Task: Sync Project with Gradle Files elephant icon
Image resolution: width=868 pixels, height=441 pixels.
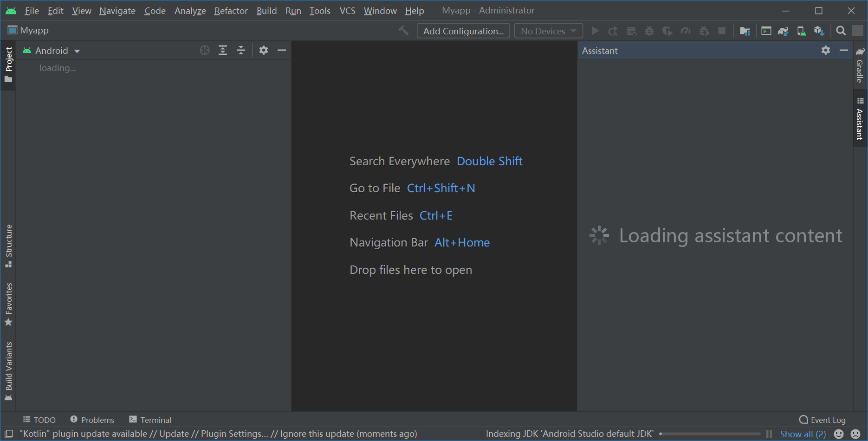Action: [x=783, y=31]
